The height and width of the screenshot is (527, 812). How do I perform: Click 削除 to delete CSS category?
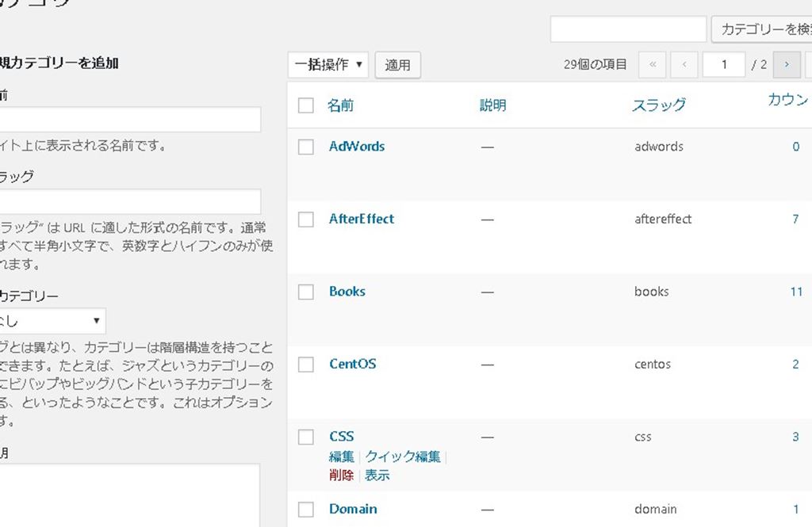pyautogui.click(x=341, y=475)
